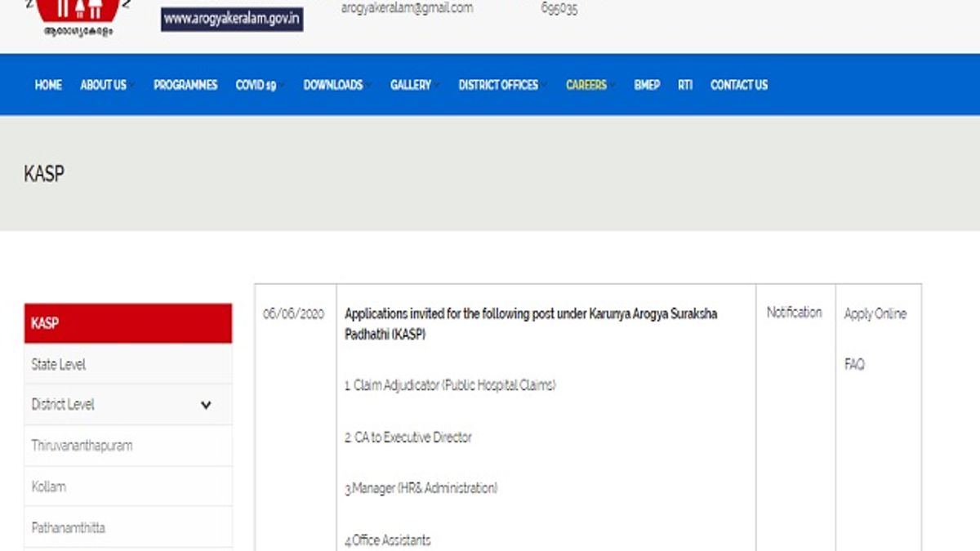Select State Level in the sidebar

click(x=59, y=364)
